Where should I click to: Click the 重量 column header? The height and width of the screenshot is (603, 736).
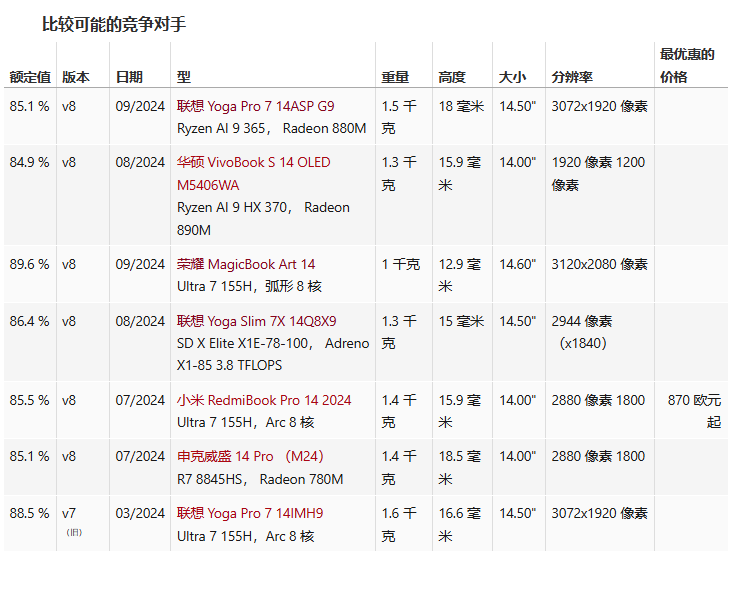click(395, 77)
